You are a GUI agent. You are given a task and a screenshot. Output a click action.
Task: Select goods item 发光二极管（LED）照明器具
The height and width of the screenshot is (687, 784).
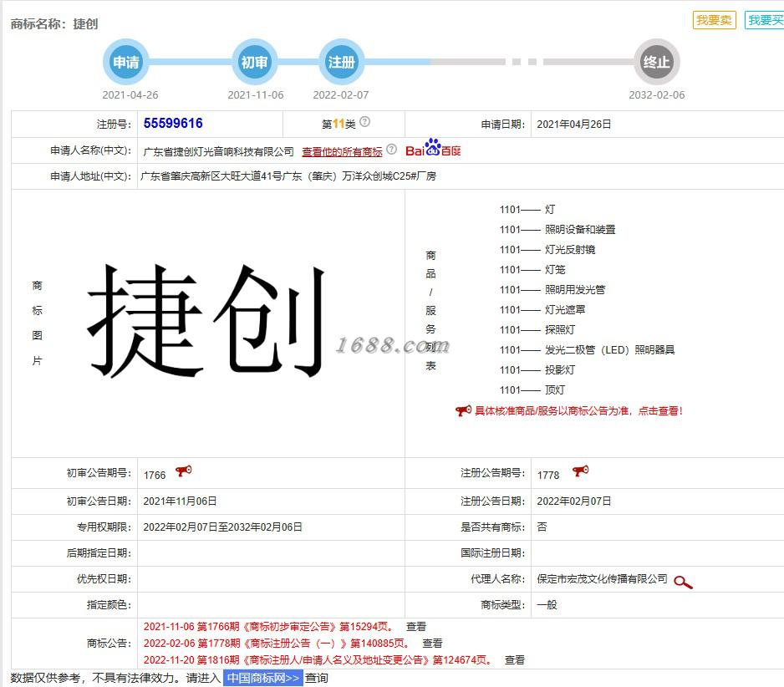(610, 350)
